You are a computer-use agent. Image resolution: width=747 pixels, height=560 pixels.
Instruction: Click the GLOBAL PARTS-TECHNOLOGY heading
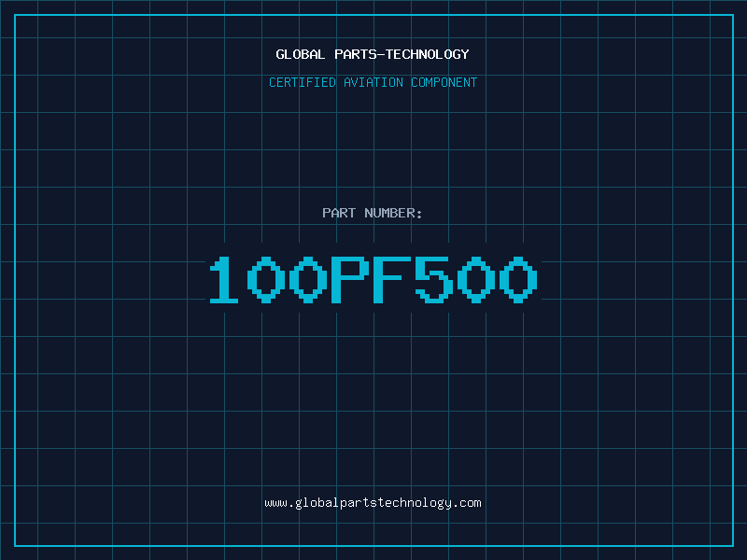click(373, 54)
